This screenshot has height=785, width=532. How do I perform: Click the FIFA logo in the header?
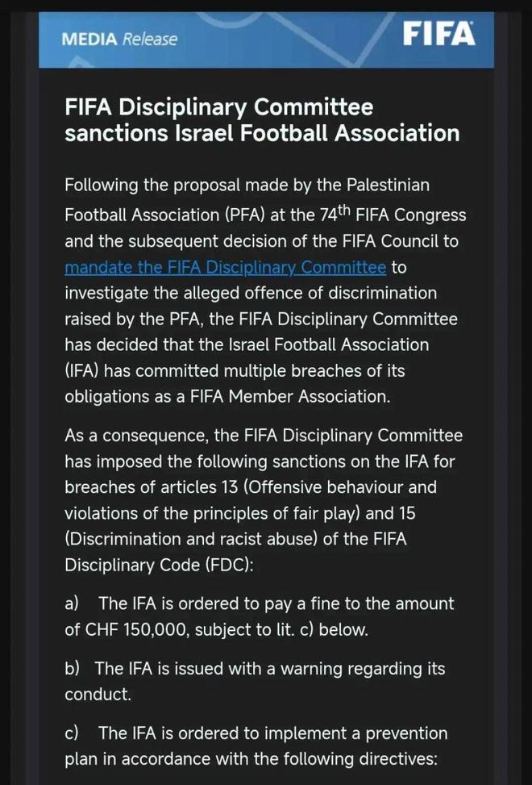[x=438, y=33]
